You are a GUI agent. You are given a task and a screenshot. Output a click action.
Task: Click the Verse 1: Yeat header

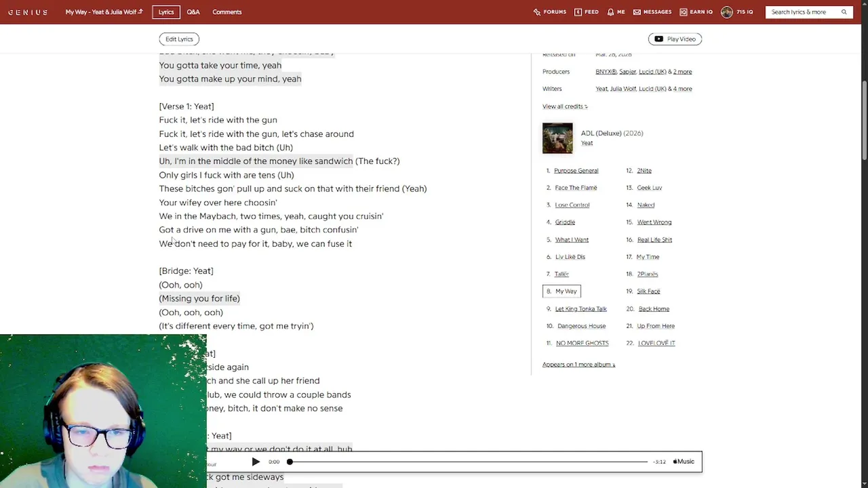pyautogui.click(x=186, y=106)
